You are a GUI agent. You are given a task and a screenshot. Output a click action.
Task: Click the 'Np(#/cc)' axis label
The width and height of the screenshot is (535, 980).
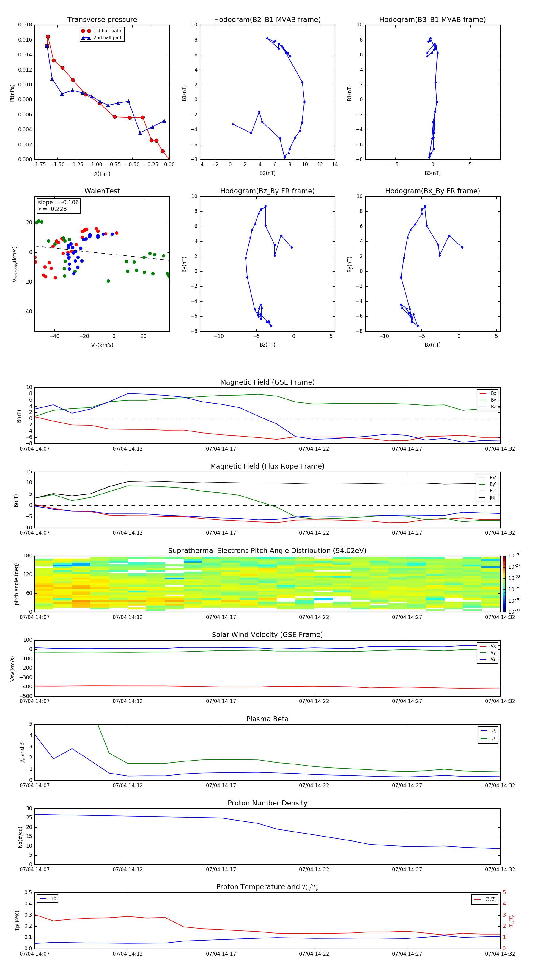(20, 837)
